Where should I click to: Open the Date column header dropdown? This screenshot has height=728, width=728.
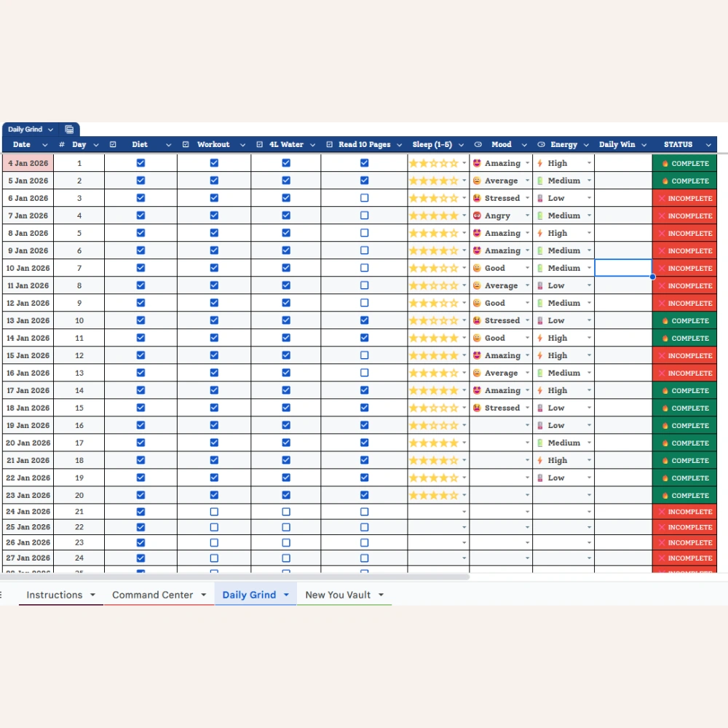pyautogui.click(x=44, y=144)
